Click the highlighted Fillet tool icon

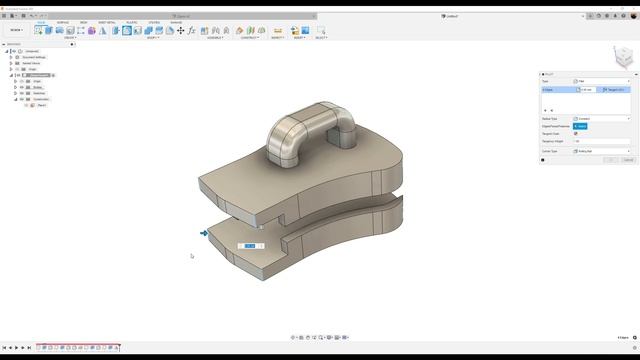(x=127, y=30)
